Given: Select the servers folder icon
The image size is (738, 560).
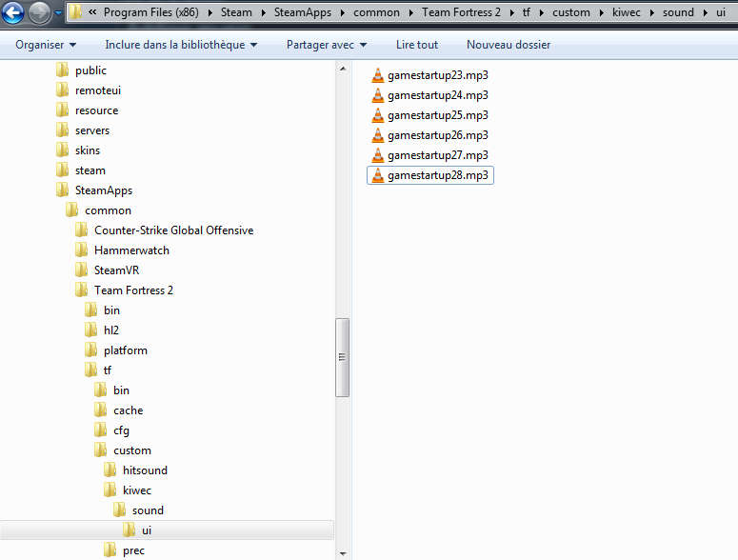Looking at the screenshot, I should click(62, 130).
